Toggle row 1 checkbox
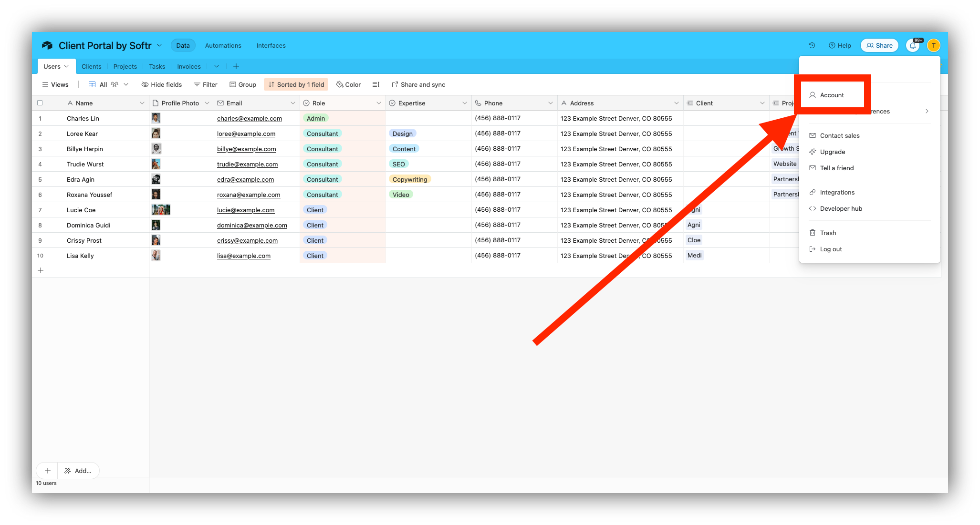 click(40, 118)
